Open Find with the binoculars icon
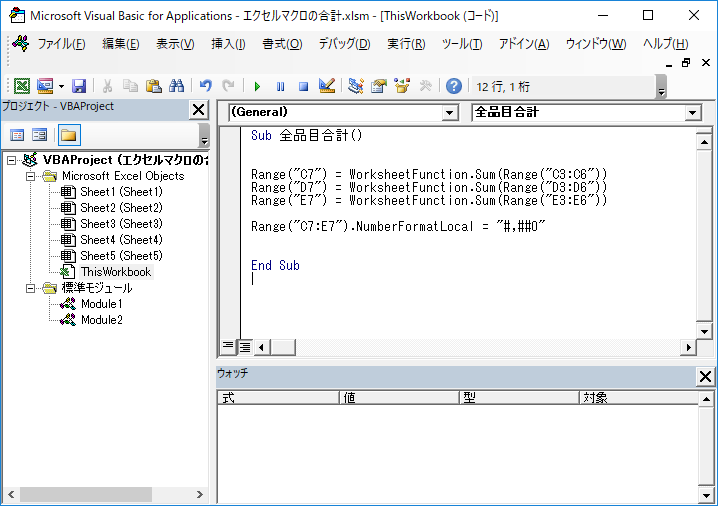The height and width of the screenshot is (506, 718). point(176,86)
